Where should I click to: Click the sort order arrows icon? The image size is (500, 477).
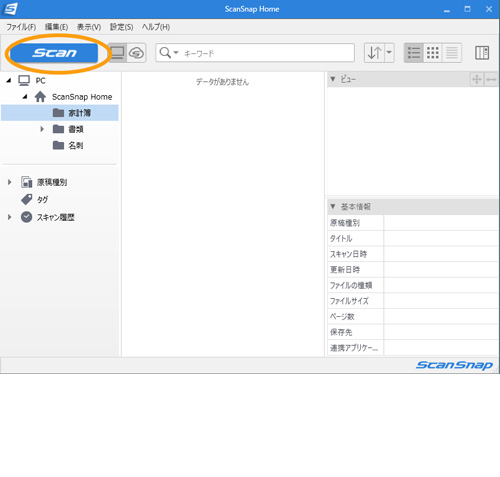[x=374, y=53]
